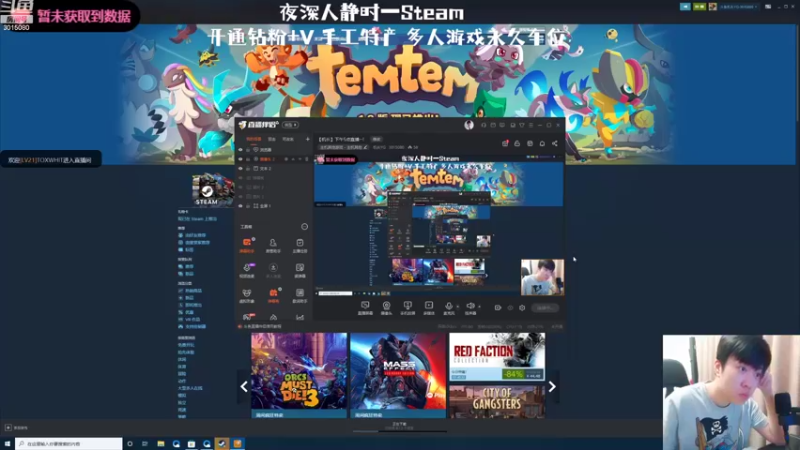Expand the microphone options arrow in streaming toolbar
Screen dimensions: 800x450
(x=458, y=307)
